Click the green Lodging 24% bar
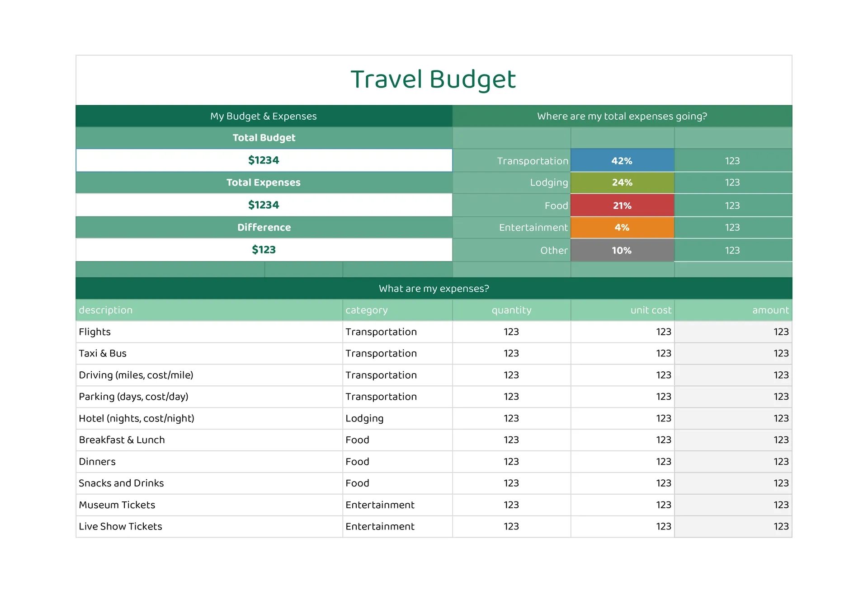 [x=623, y=182]
